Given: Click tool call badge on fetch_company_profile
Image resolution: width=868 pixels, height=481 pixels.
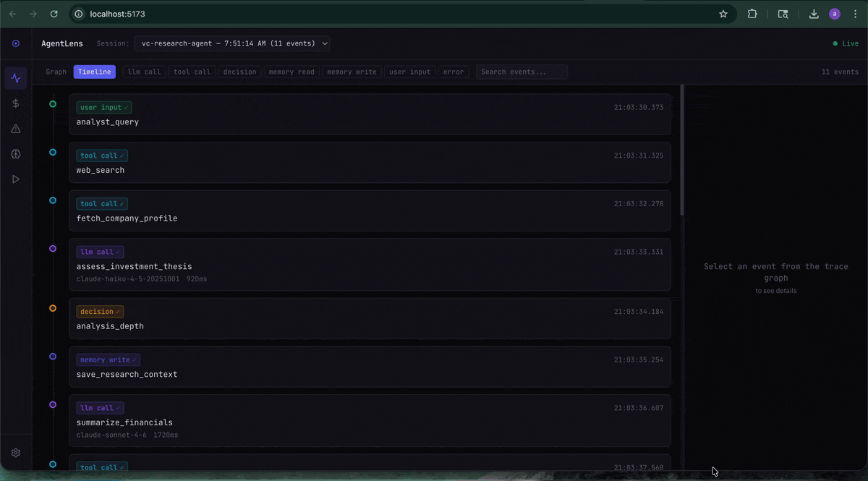Looking at the screenshot, I should pos(102,204).
